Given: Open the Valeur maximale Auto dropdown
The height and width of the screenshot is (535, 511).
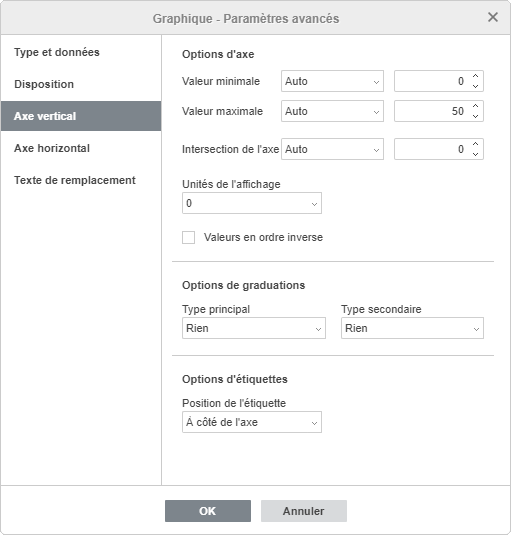Looking at the screenshot, I should (332, 111).
